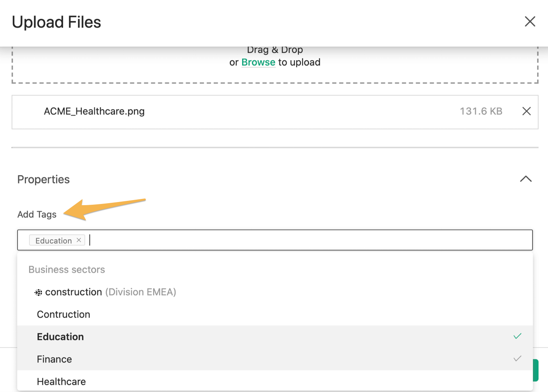This screenshot has width=548, height=392.
Task: Remove ACME_Healthcare.png from upload list
Action: pos(526,111)
